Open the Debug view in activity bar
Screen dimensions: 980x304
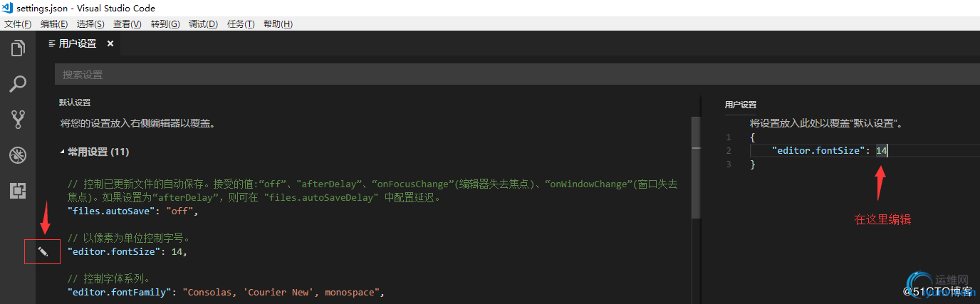(18, 155)
